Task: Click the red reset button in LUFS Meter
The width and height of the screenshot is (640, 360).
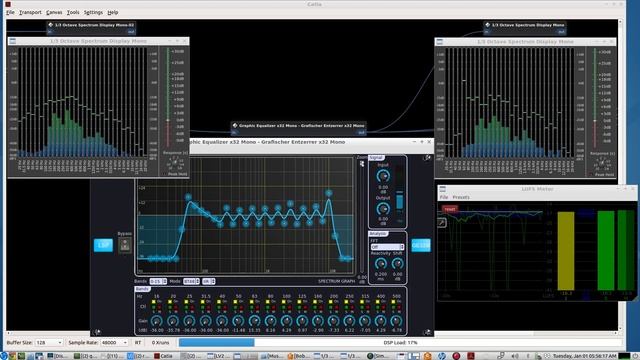Action: (x=450, y=209)
